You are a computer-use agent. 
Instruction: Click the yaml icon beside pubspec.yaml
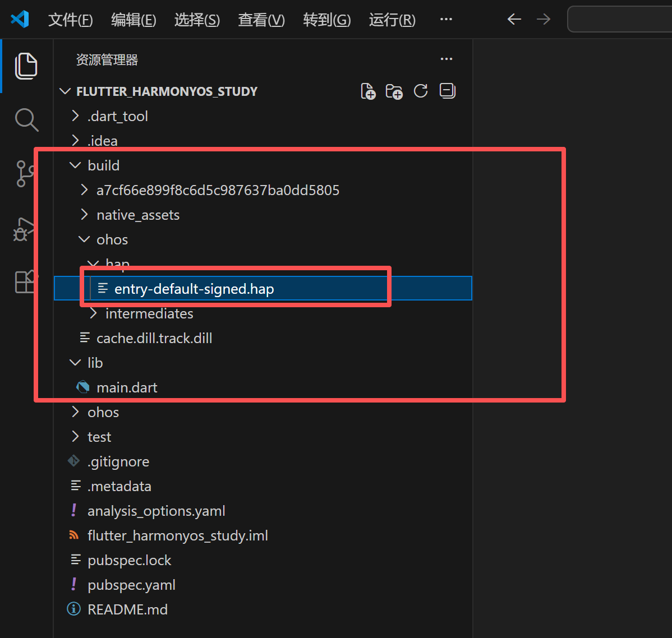73,584
